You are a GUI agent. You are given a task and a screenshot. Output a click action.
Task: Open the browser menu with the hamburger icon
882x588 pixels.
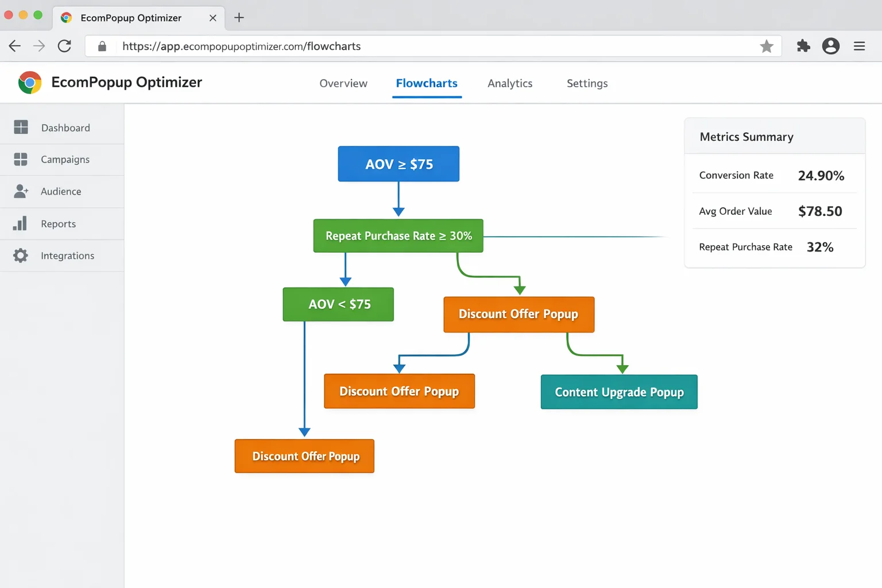click(860, 46)
